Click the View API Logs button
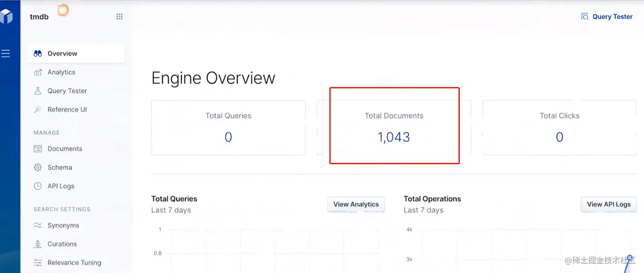This screenshot has width=644, height=273. point(608,204)
